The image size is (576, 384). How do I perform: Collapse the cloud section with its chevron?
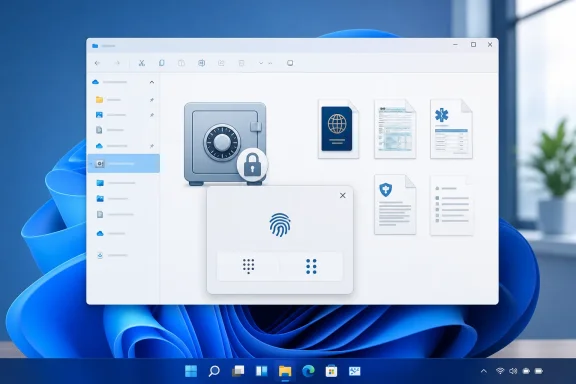(x=152, y=82)
